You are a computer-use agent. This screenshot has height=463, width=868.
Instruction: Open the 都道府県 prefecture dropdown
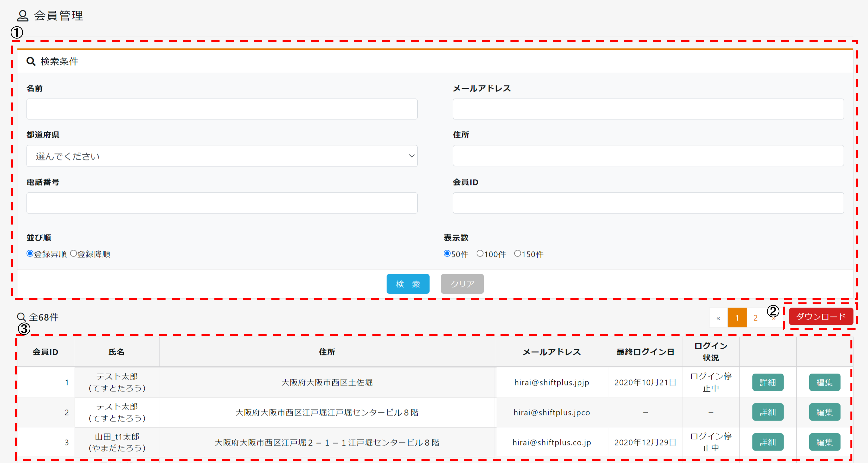[222, 156]
